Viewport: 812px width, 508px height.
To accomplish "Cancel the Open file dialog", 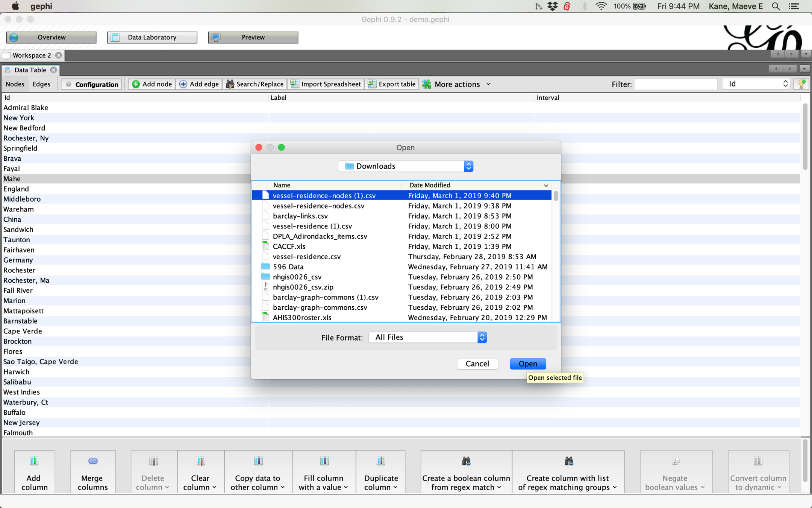I will click(477, 364).
